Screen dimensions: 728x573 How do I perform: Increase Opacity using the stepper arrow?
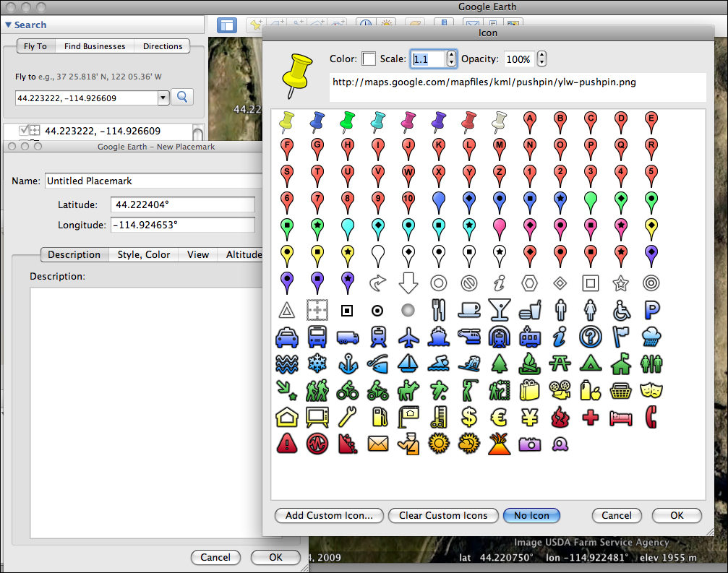(x=541, y=55)
